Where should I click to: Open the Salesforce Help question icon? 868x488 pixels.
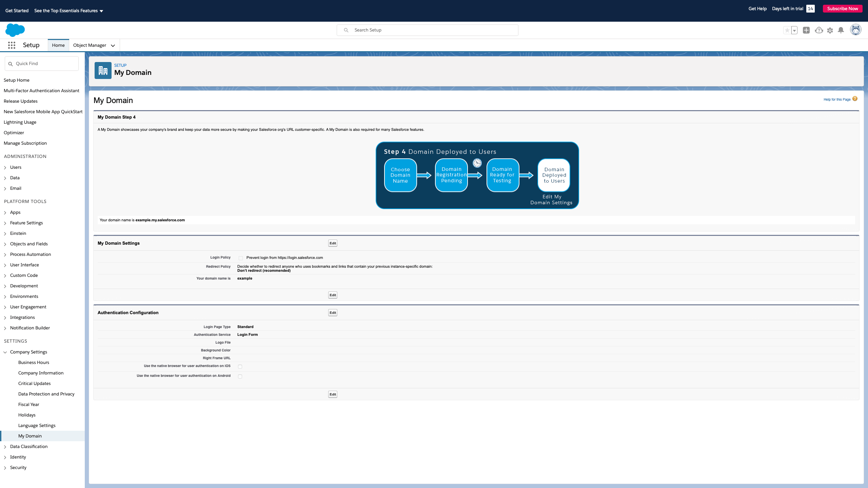click(819, 30)
